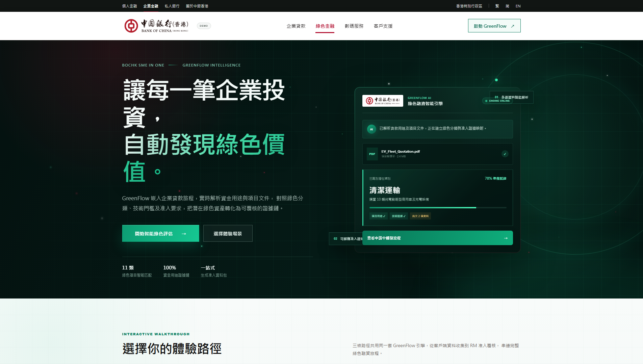Click the 一站式 statistic
Viewport: 643px width, 364px height.
[x=208, y=268]
